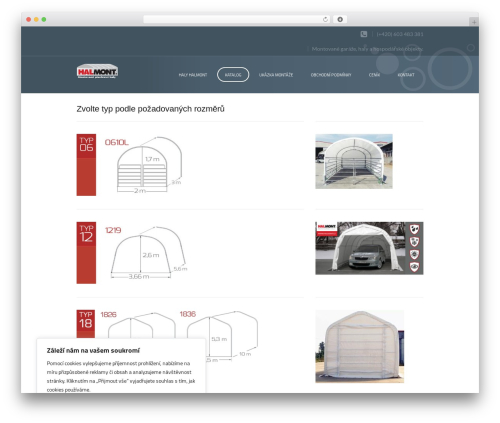
Task: Select the KATALOG menu item
Action: coord(233,75)
